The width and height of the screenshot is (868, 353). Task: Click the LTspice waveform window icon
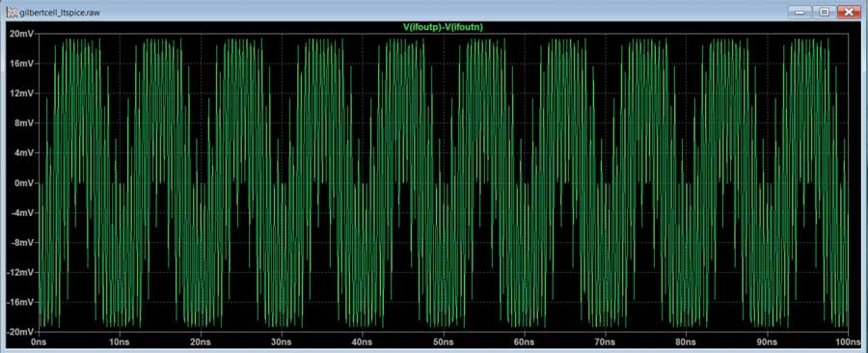pos(12,11)
